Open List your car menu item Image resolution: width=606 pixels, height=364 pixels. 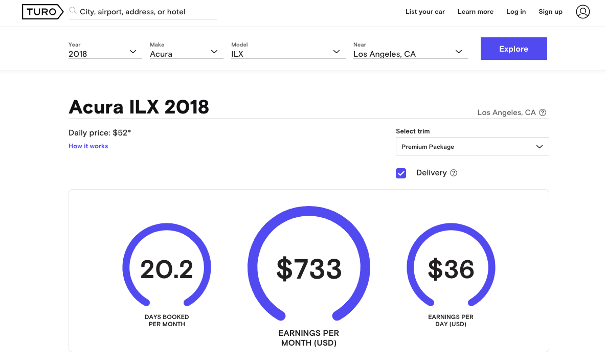[425, 12]
